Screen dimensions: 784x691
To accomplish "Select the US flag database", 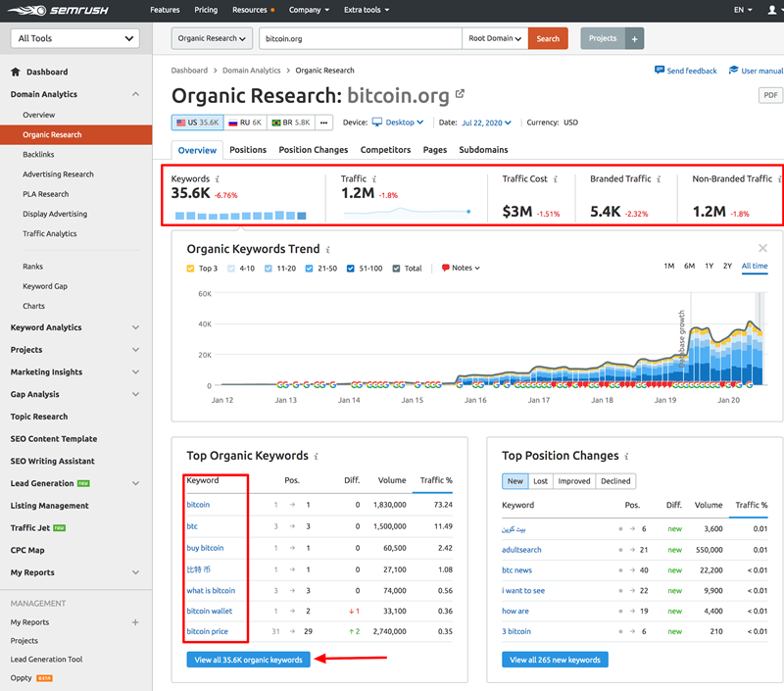I will tap(198, 123).
